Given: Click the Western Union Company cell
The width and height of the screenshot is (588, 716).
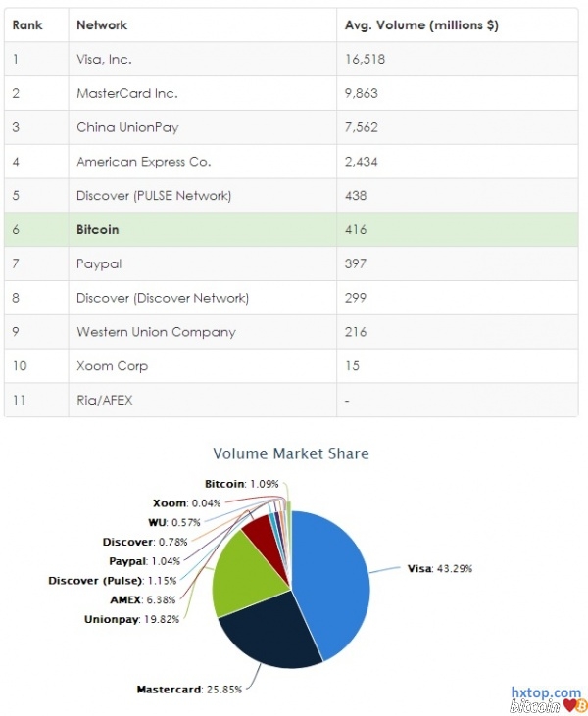Looking at the screenshot, I should coord(156,332).
